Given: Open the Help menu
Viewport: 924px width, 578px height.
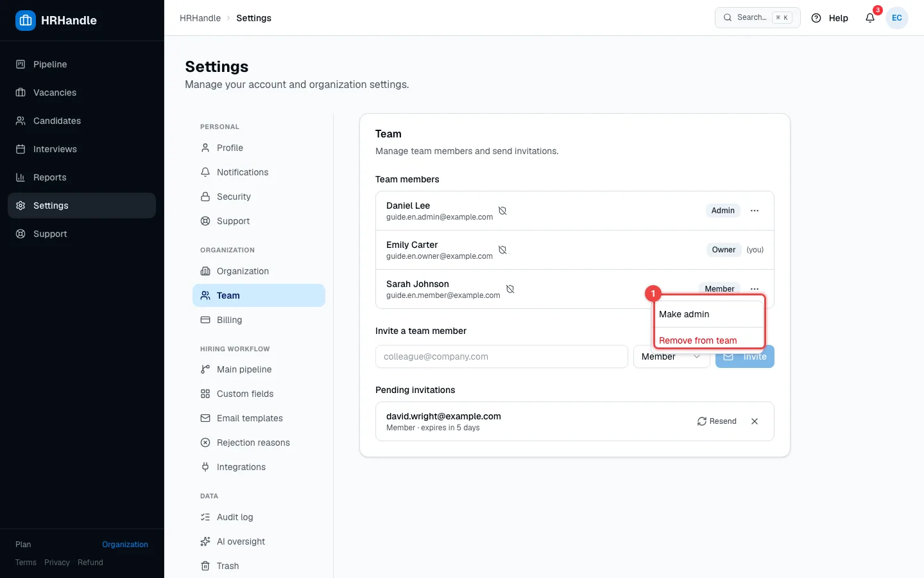Looking at the screenshot, I should click(830, 18).
